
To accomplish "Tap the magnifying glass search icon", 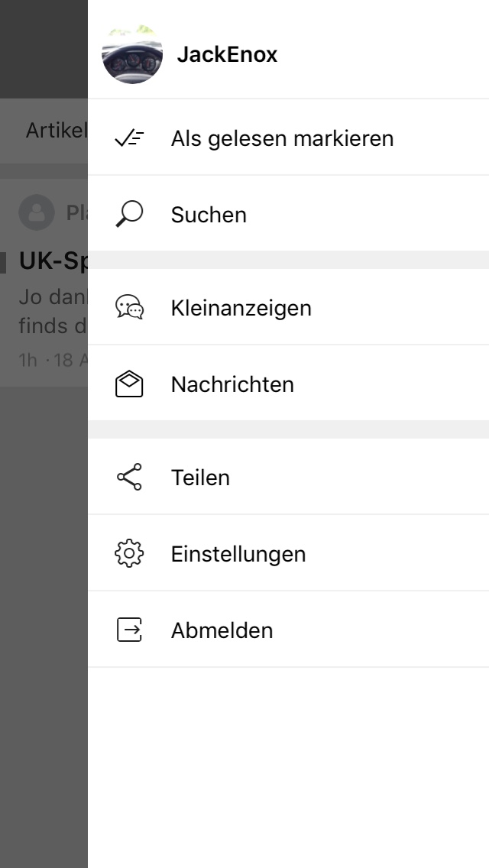I will 129,215.
